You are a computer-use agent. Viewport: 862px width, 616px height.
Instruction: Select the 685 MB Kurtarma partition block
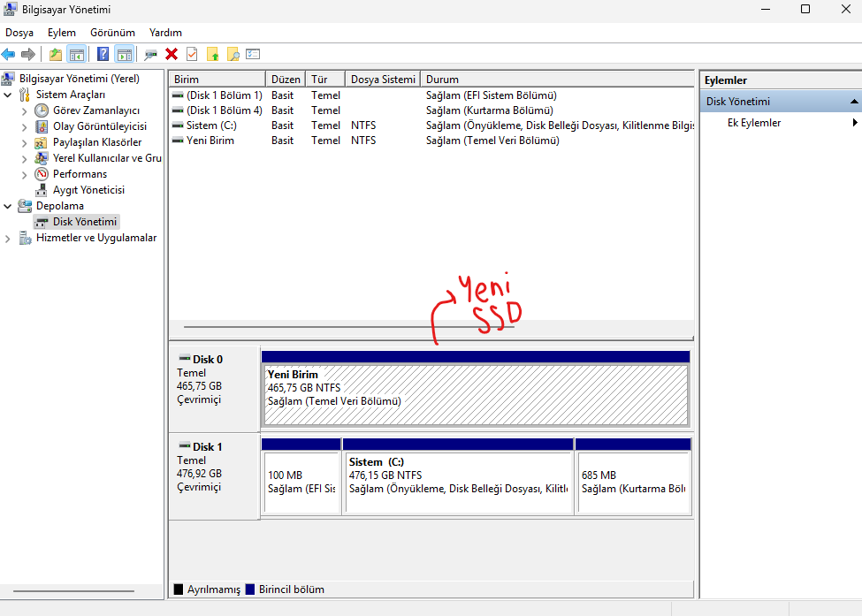pos(633,482)
